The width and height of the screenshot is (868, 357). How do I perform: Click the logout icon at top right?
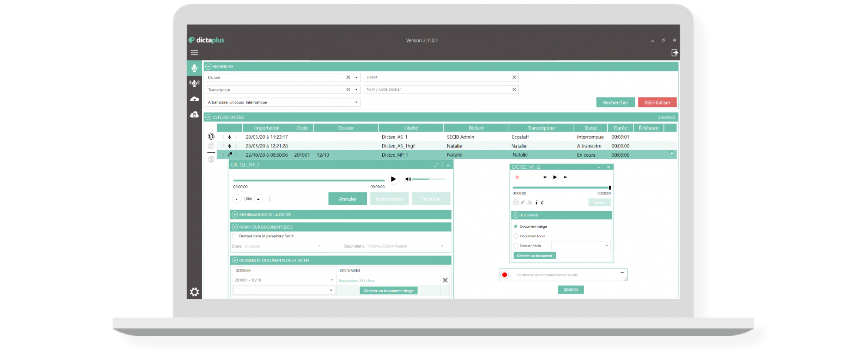pos(674,53)
